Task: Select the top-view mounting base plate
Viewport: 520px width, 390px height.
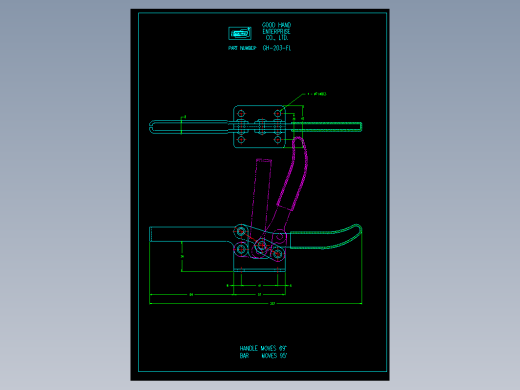Action: 259,127
